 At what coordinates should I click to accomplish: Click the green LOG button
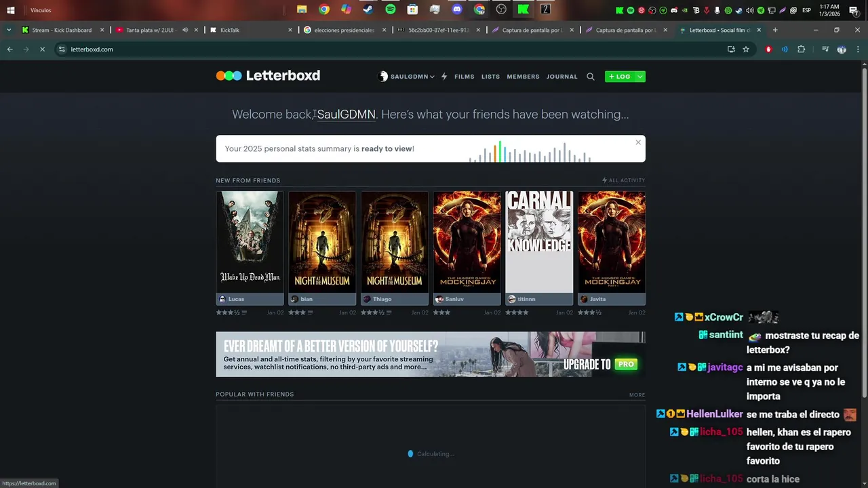[x=620, y=77]
